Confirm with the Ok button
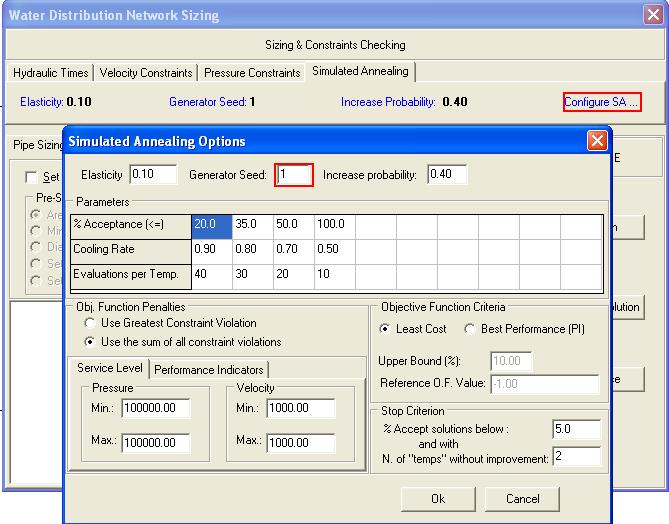The width and height of the screenshot is (669, 524). coord(438,498)
